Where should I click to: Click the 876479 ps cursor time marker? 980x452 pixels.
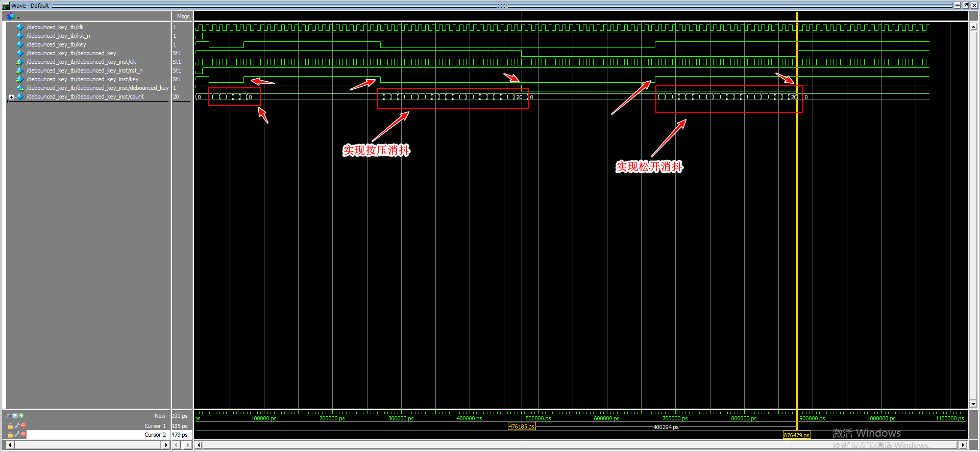coord(796,435)
